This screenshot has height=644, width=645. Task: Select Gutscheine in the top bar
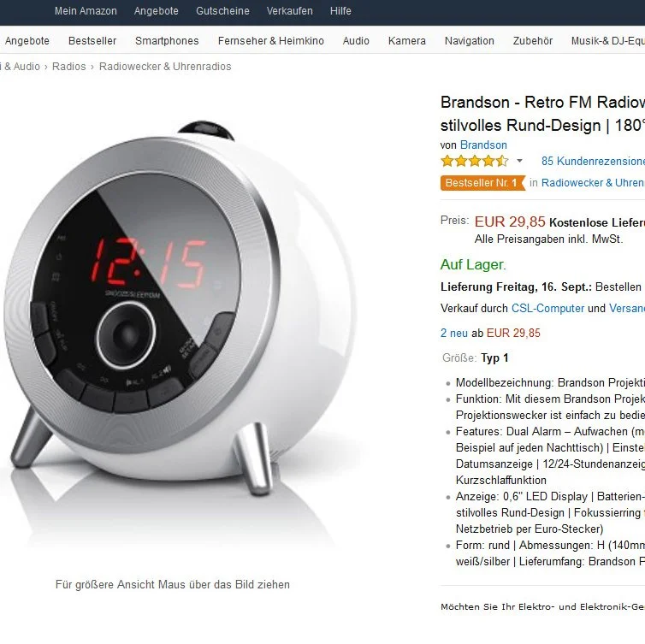(222, 11)
